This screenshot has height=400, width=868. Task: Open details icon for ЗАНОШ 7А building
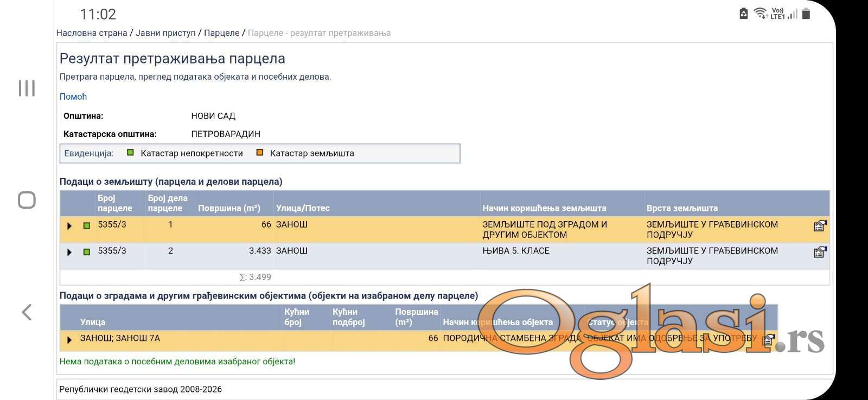pos(768,340)
